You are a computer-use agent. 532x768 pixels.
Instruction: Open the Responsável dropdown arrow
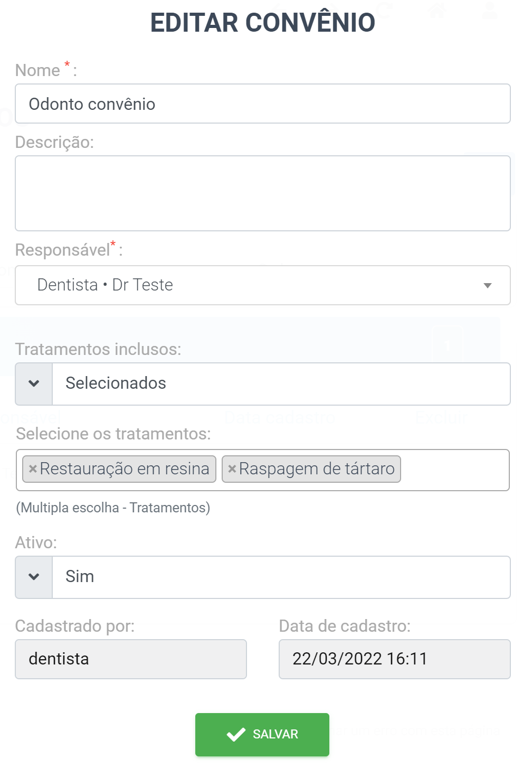click(x=487, y=286)
